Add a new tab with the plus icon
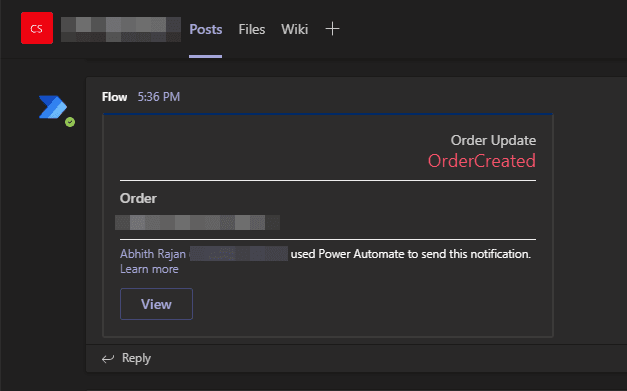The height and width of the screenshot is (391, 627). point(332,29)
